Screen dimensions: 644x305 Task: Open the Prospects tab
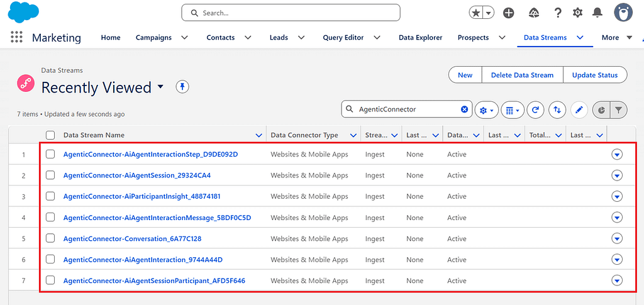pos(473,37)
